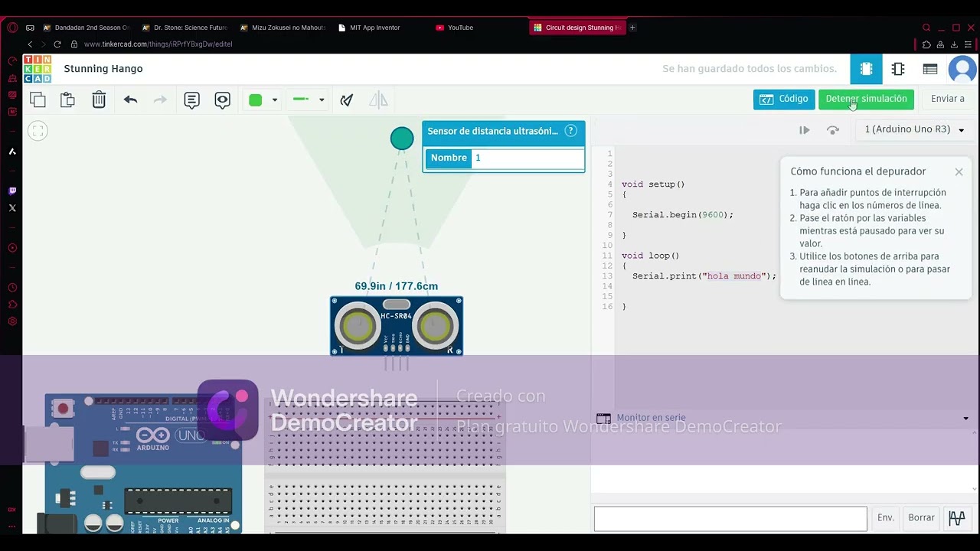980x551 pixels.
Task: Toggle notes visibility eye icon
Action: coord(222,99)
